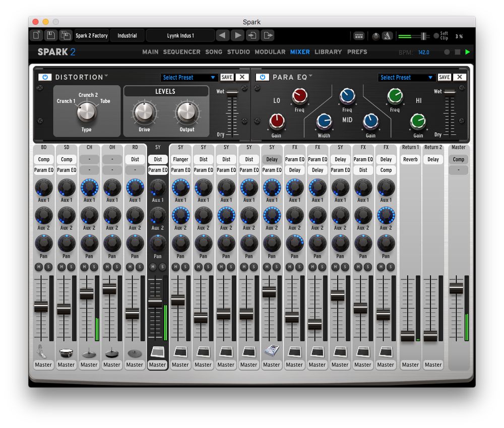Toggle the Para EQ power button

pos(263,77)
